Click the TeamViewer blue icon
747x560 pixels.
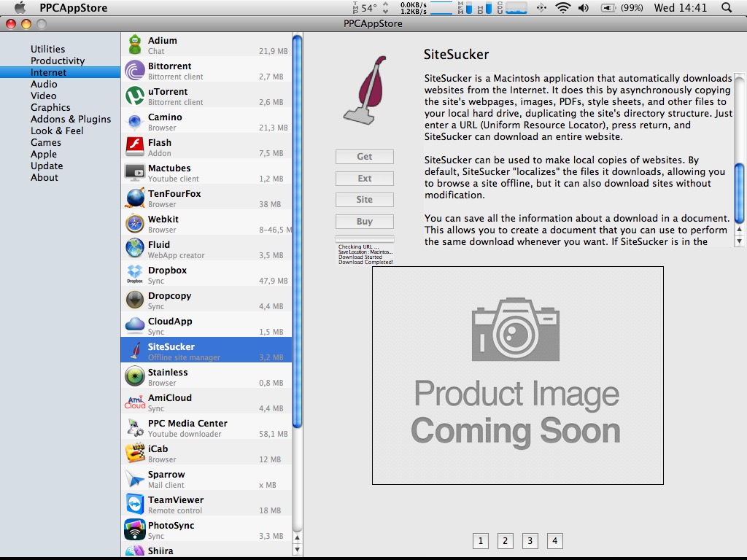tap(135, 504)
